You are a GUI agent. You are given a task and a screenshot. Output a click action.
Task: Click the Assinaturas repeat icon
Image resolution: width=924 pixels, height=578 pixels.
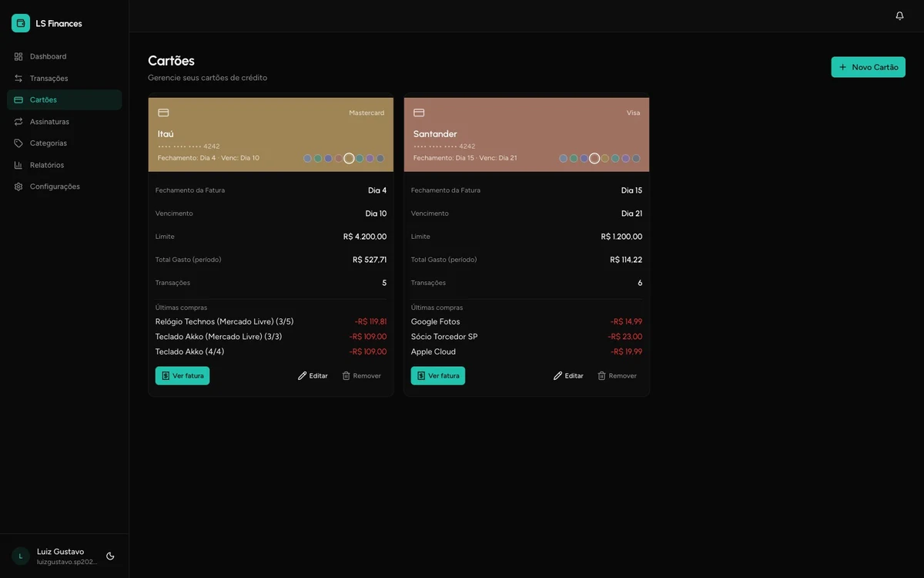pos(18,121)
